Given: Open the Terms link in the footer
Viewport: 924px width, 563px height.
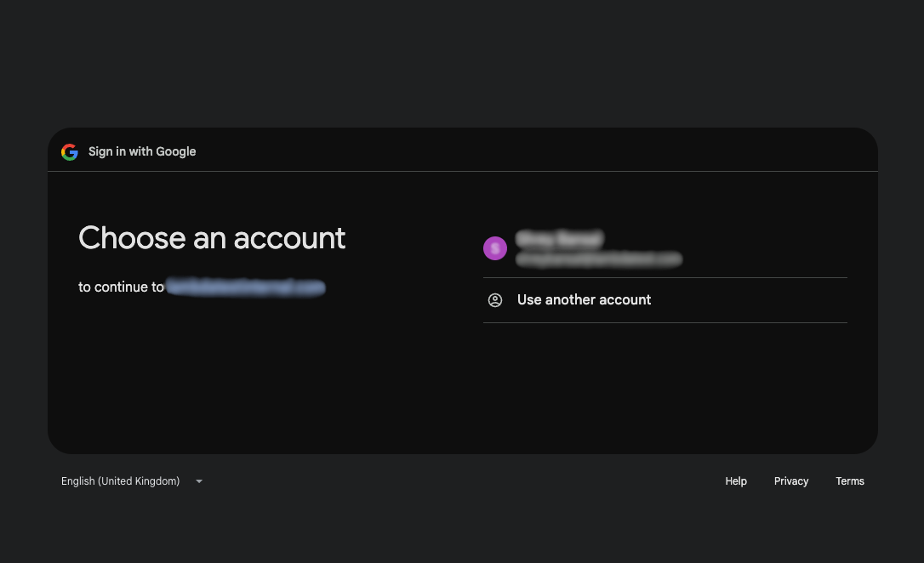Looking at the screenshot, I should pyautogui.click(x=850, y=481).
